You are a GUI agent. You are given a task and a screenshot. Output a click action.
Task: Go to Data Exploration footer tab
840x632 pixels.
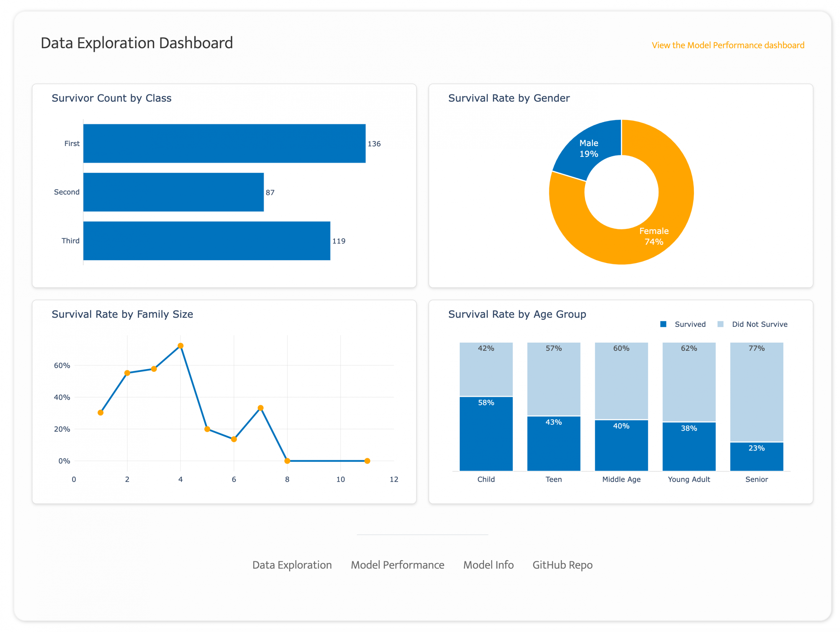point(292,565)
